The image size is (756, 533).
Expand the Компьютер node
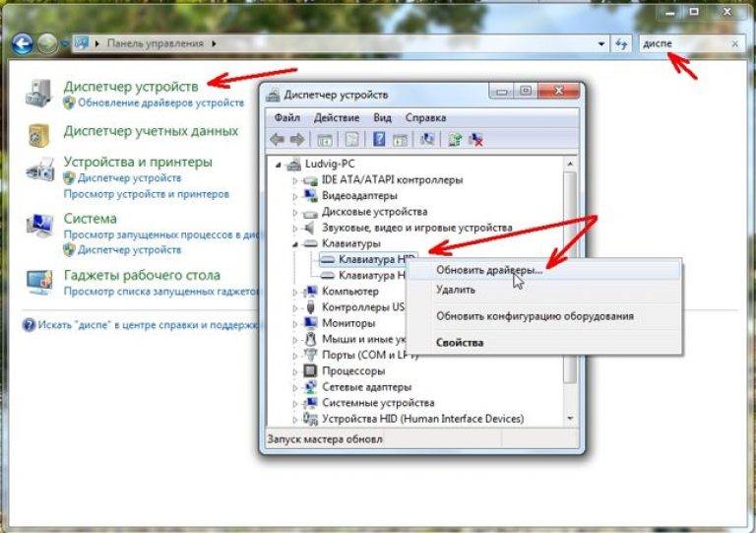[295, 292]
